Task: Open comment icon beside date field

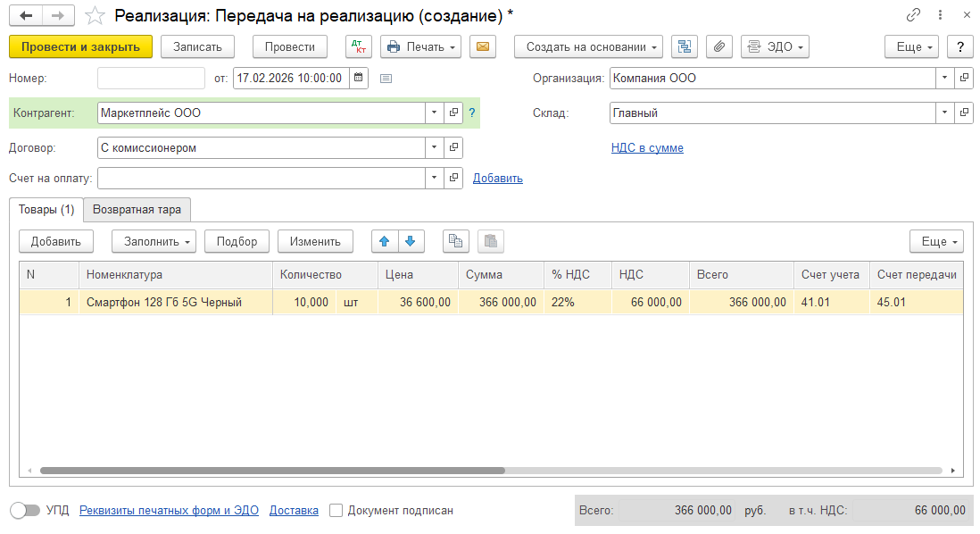Action: 386,79
